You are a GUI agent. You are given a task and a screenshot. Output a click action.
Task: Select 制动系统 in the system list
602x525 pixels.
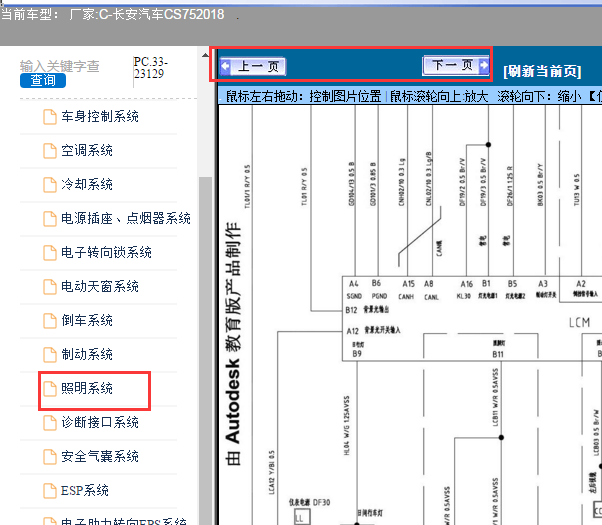pos(86,355)
